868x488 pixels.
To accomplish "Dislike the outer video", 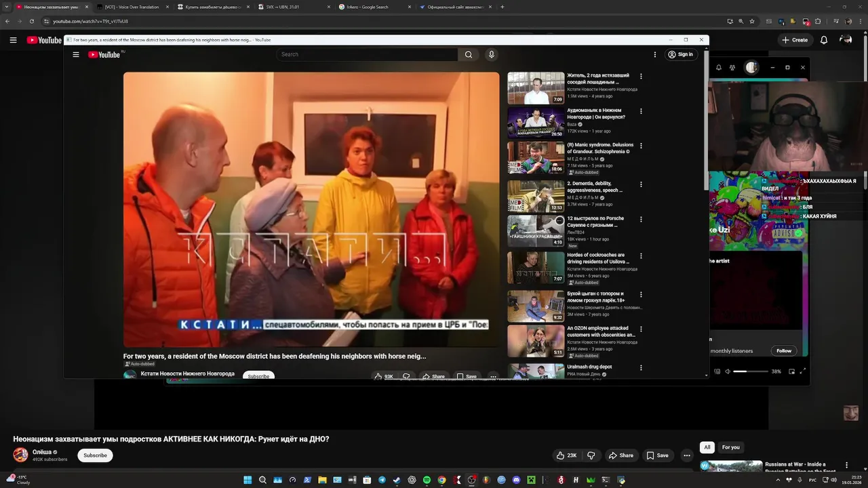I will pyautogui.click(x=591, y=455).
